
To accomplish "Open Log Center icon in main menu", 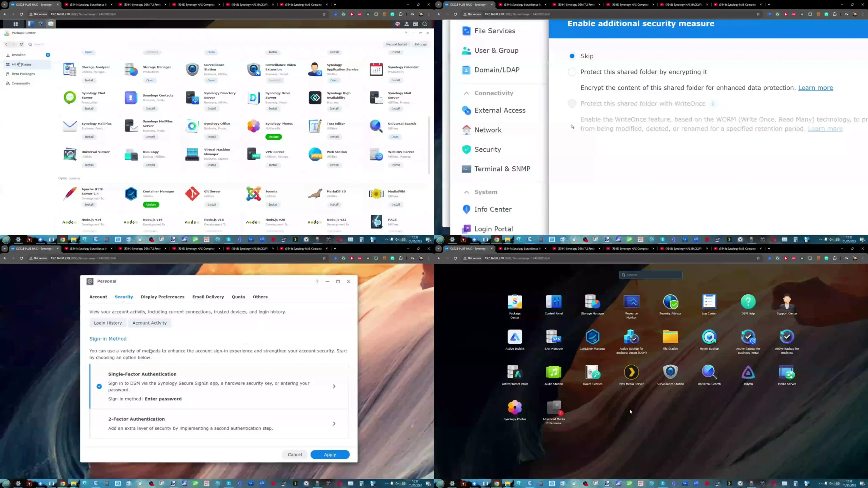I will click(x=709, y=304).
